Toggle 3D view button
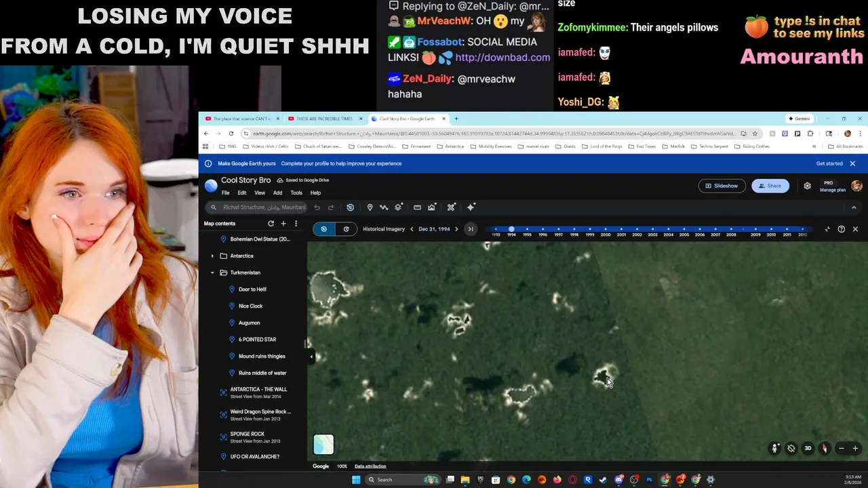Screen dimensions: 868x488 [x=808, y=449]
